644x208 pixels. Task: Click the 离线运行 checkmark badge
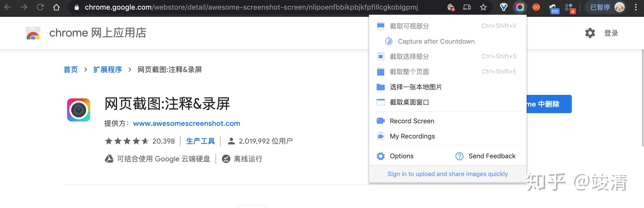pyautogui.click(x=226, y=159)
